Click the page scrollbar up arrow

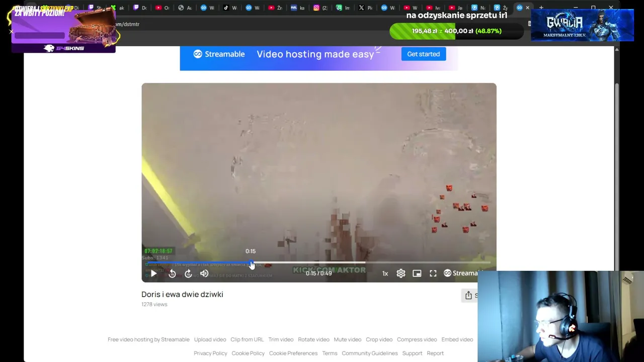pyautogui.click(x=617, y=49)
